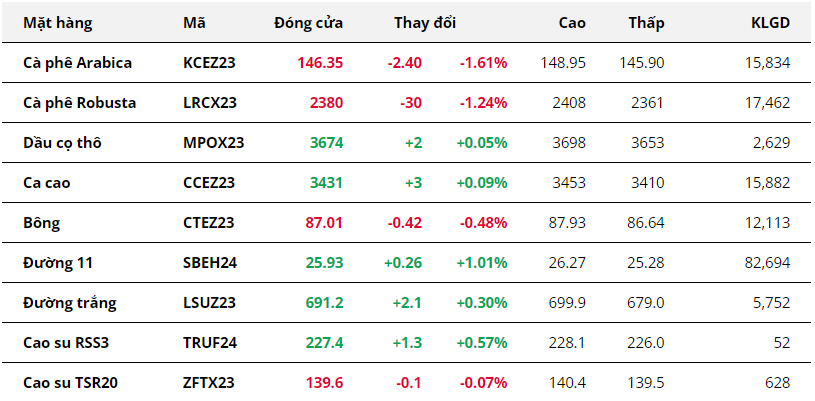Click the closing price 3674

point(326,142)
